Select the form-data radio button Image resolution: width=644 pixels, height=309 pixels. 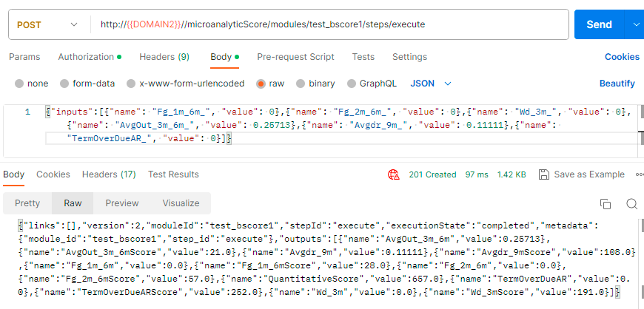pyautogui.click(x=65, y=84)
